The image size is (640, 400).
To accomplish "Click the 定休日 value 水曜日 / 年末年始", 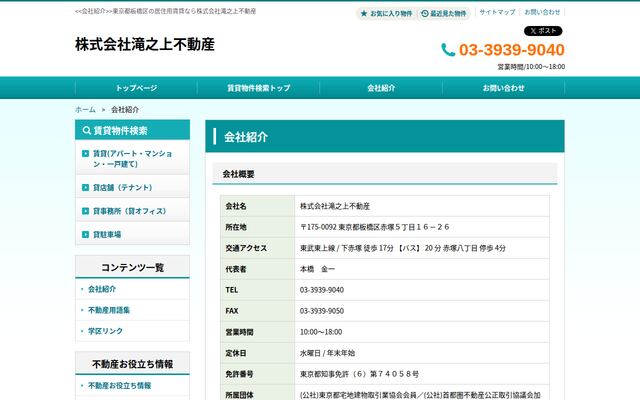I will point(327,353).
